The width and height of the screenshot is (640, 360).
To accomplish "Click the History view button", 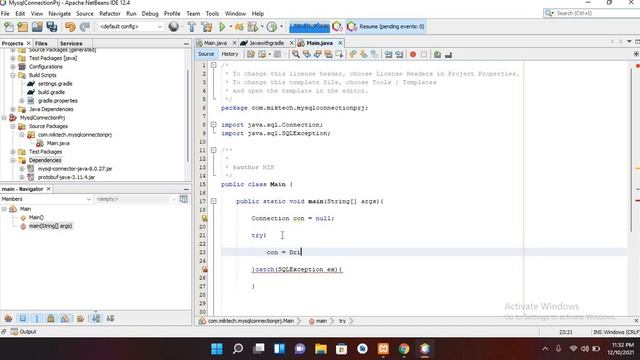I will (230, 54).
